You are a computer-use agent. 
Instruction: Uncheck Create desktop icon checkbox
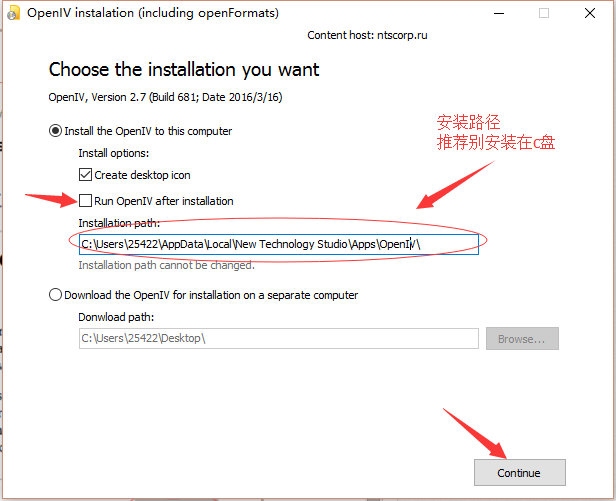click(85, 174)
